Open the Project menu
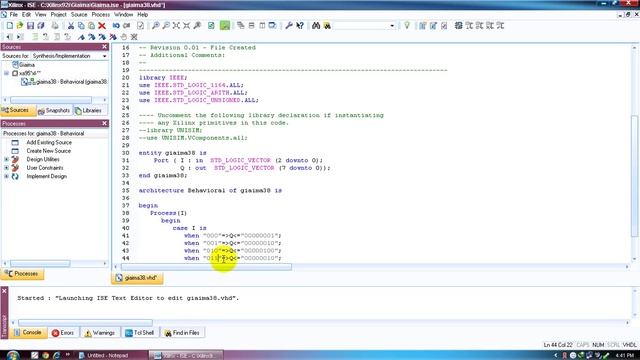Viewport: 640px width, 360px height. tap(58, 14)
